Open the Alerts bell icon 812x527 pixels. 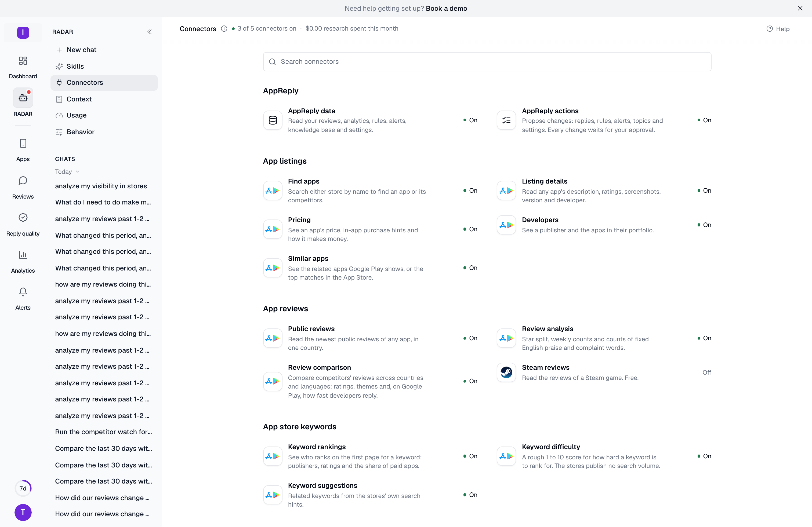(x=23, y=292)
